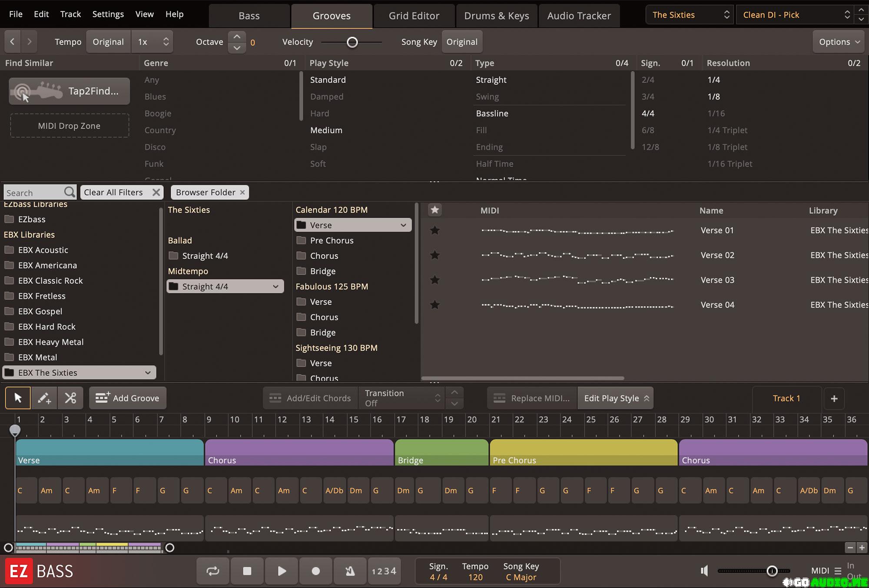Image resolution: width=869 pixels, height=588 pixels.
Task: Select the Swing type filter
Action: click(487, 96)
